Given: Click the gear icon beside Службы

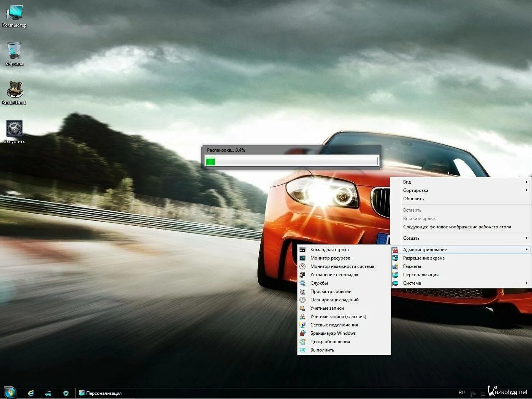Looking at the screenshot, I should pos(302,283).
